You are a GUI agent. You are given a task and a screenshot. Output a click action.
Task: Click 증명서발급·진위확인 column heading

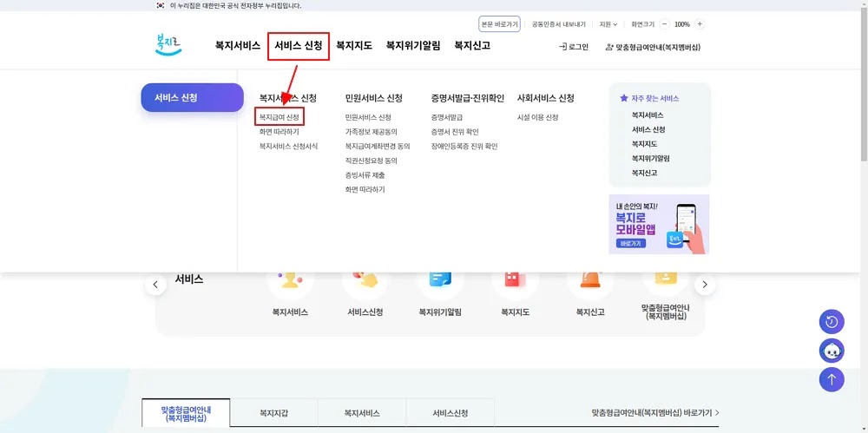pyautogui.click(x=468, y=98)
